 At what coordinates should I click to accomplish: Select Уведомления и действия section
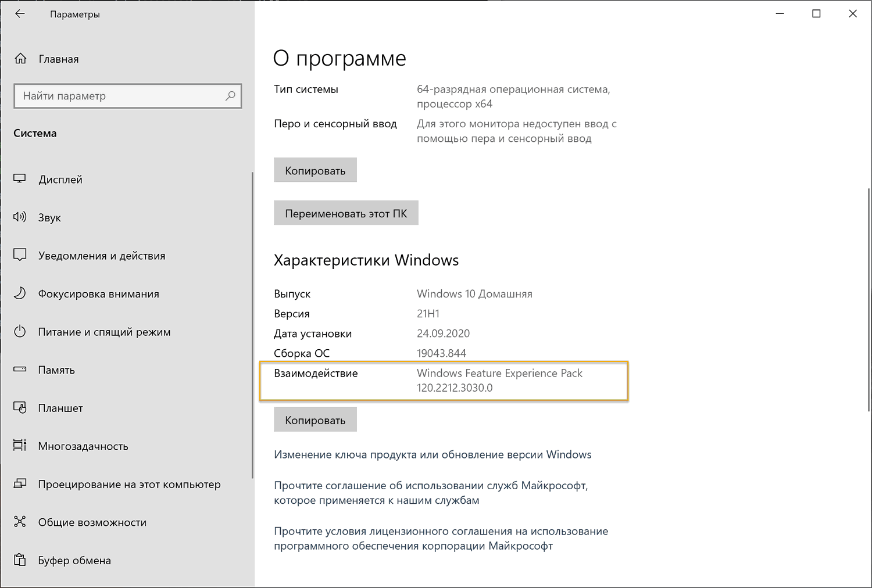coord(102,255)
